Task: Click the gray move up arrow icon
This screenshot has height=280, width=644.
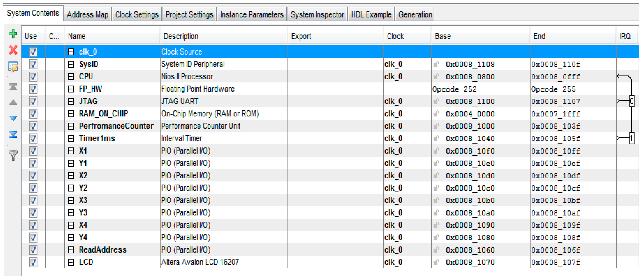Action: click(13, 102)
